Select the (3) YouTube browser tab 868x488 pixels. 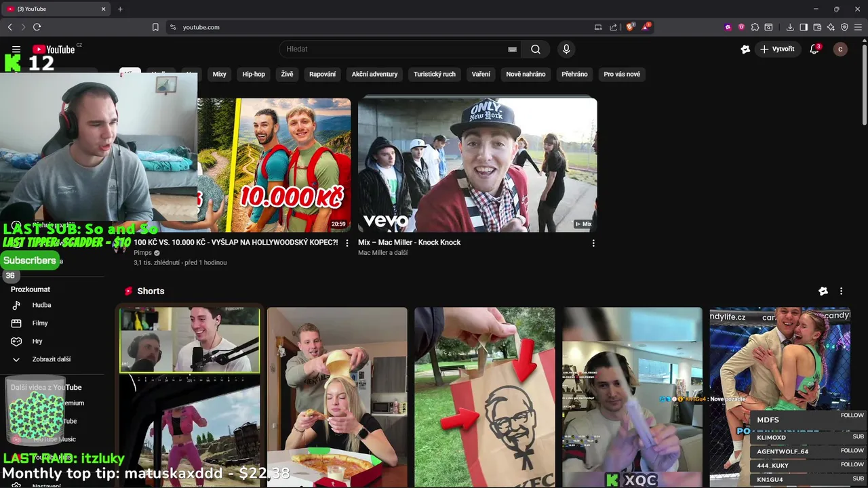[54, 9]
